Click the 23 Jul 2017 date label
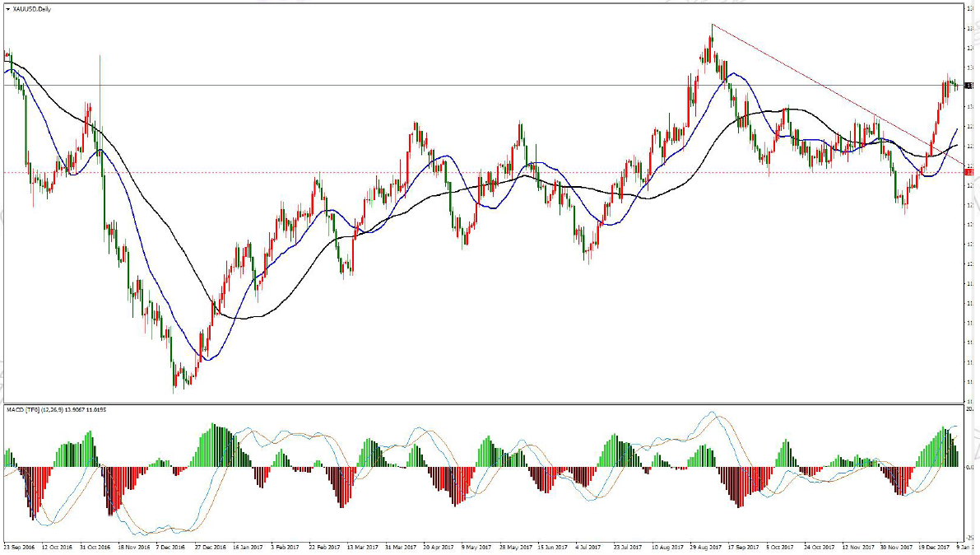 (629, 548)
